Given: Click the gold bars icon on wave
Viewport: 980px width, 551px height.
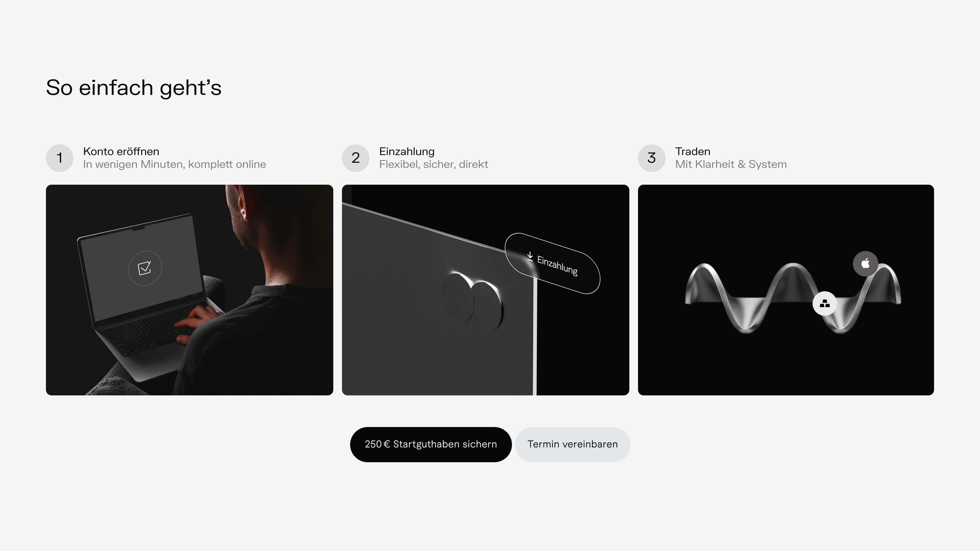Looking at the screenshot, I should (824, 304).
